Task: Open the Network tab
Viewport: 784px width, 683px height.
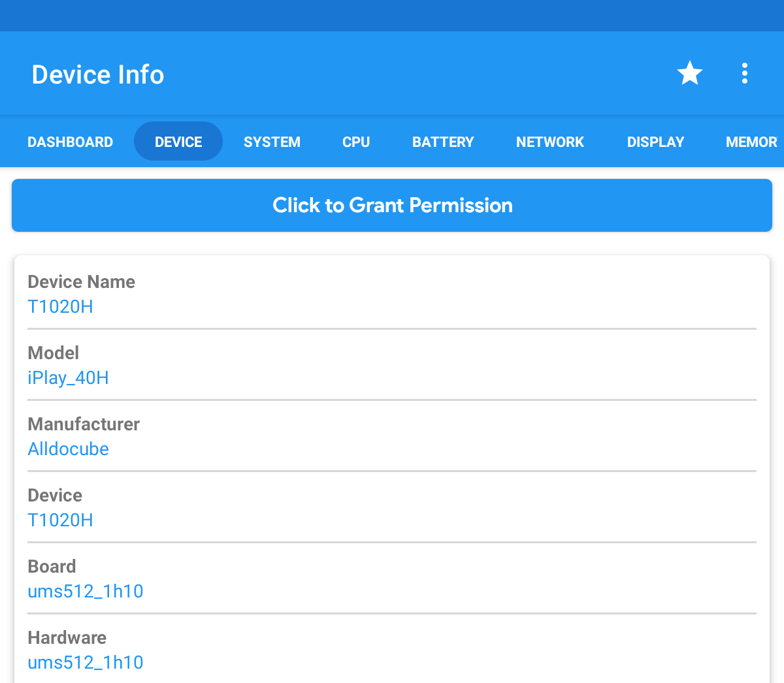Action: [549, 142]
